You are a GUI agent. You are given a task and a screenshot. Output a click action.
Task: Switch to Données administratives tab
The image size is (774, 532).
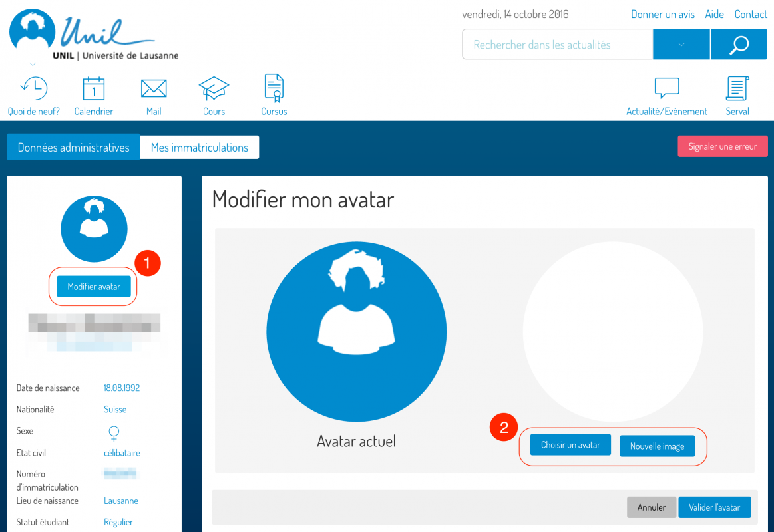pos(73,148)
